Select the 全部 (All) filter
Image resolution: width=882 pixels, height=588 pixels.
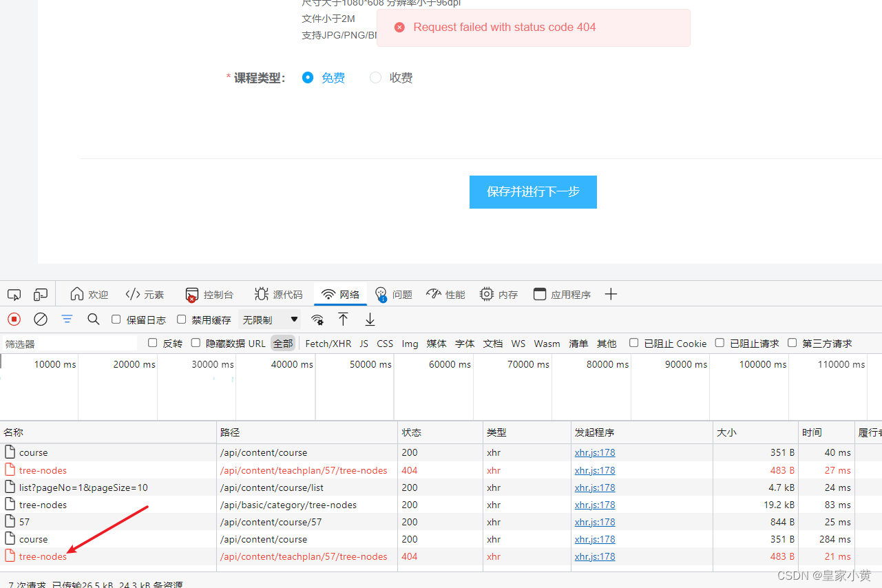click(x=283, y=344)
